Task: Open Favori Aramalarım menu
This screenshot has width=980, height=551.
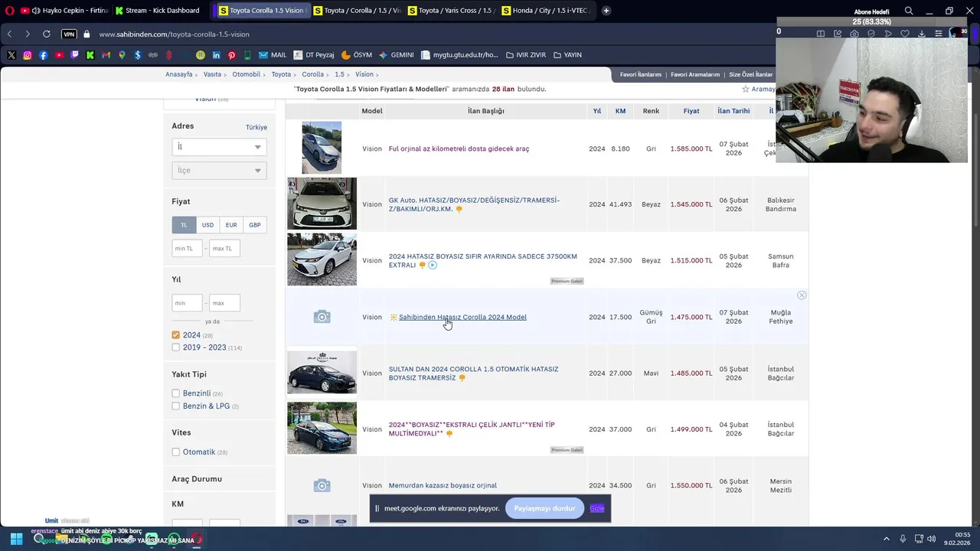Action: point(695,74)
